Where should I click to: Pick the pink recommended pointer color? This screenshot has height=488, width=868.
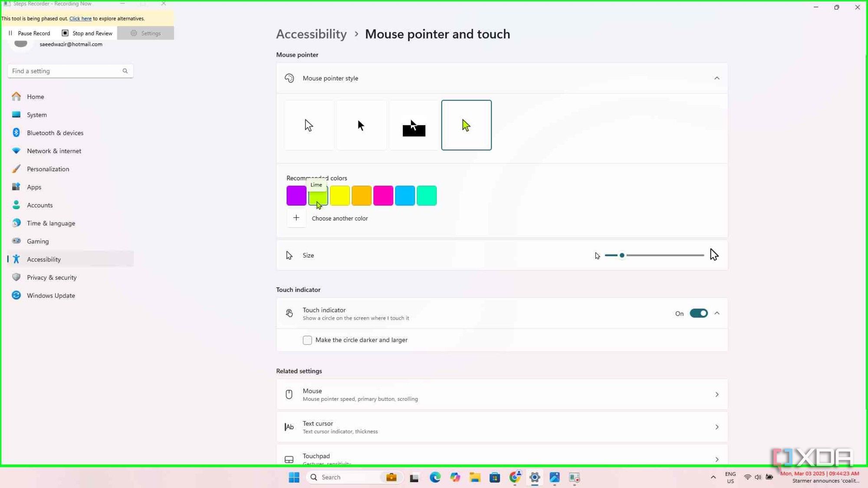(x=383, y=196)
